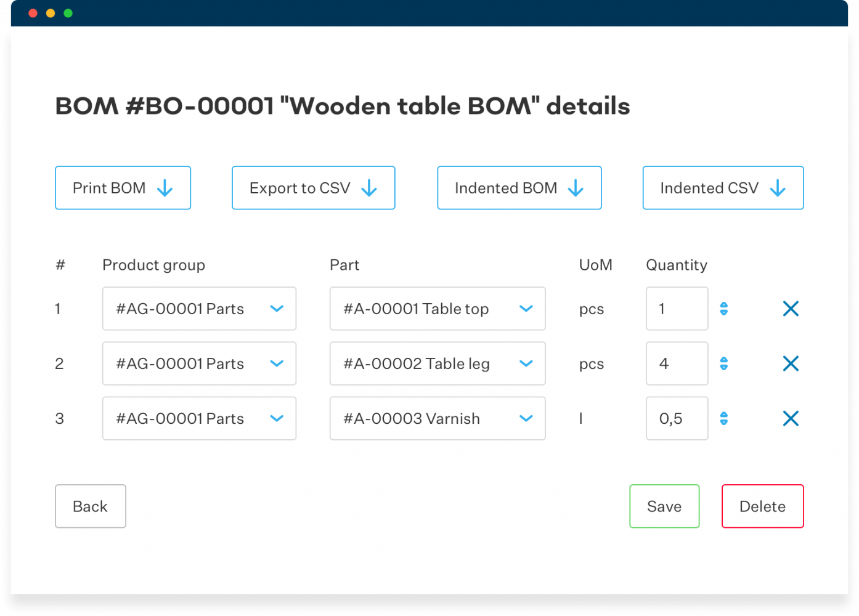Viewport: 859px width, 616px height.
Task: Click the download arrow on Indented BOM
Action: click(576, 188)
